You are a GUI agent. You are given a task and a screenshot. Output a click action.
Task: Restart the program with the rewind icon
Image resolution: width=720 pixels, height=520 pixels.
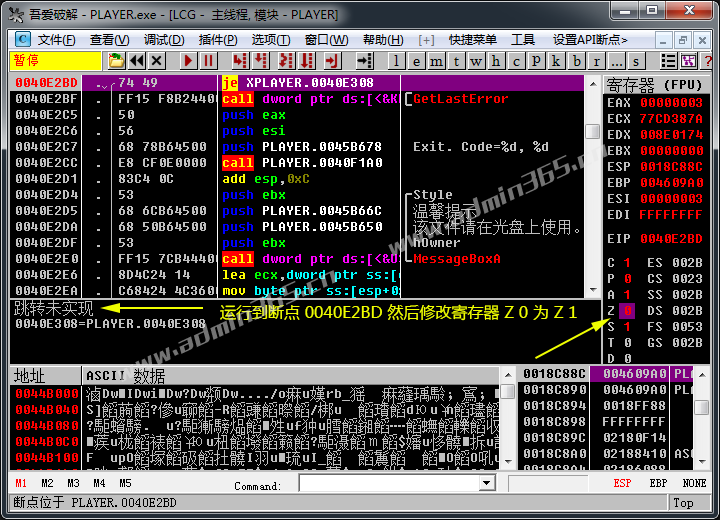(137, 61)
